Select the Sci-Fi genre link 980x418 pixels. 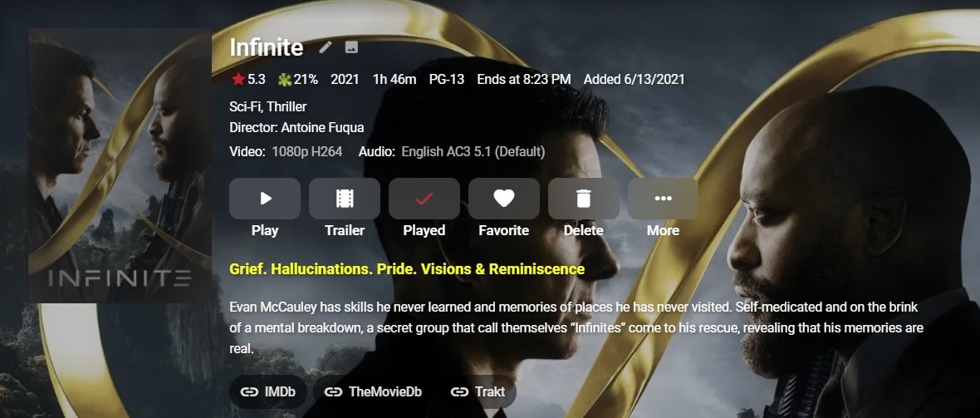pos(244,107)
